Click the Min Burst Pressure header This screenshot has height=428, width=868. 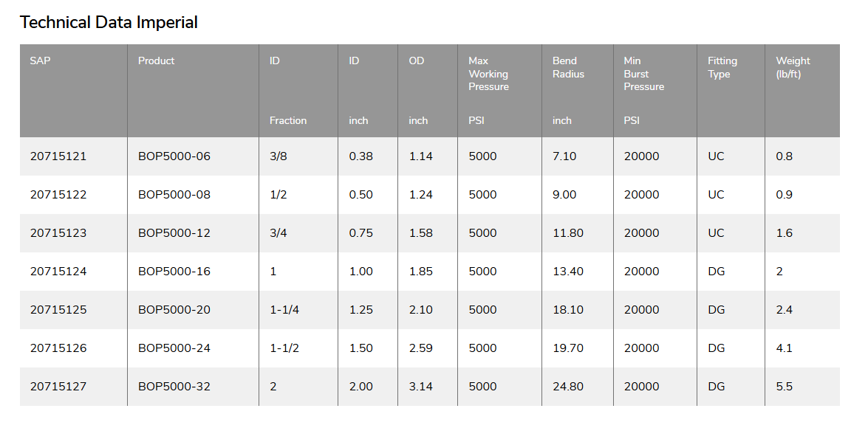[x=644, y=74]
